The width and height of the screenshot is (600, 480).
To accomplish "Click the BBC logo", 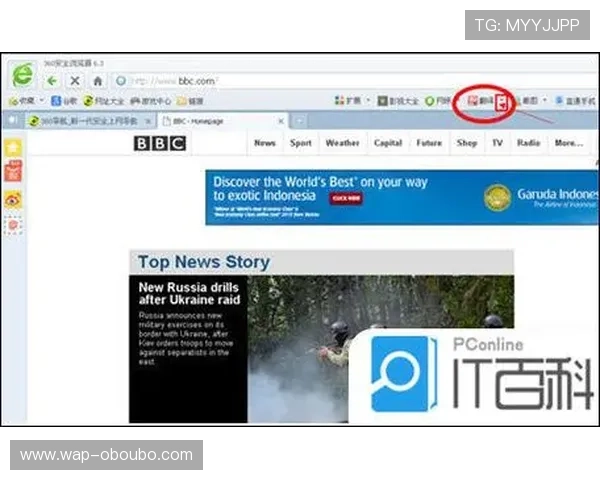I will 160,143.
